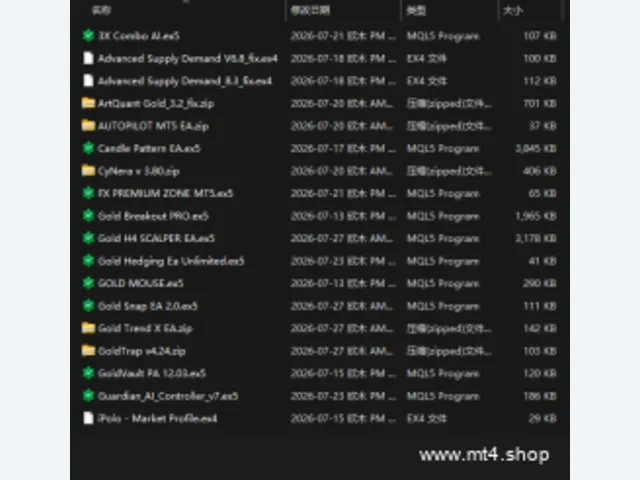Select file name GoldTrap v4.24.zip

pos(142,351)
